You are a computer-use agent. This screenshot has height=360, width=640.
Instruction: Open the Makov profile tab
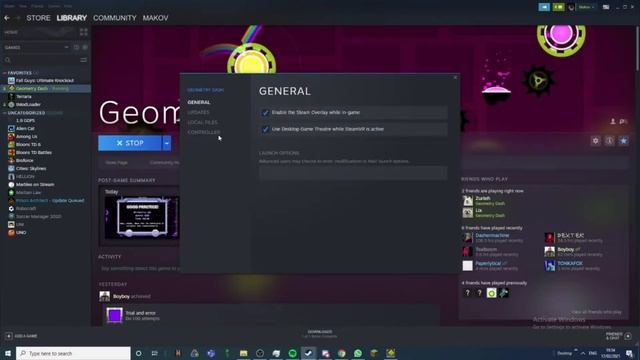[x=156, y=18]
